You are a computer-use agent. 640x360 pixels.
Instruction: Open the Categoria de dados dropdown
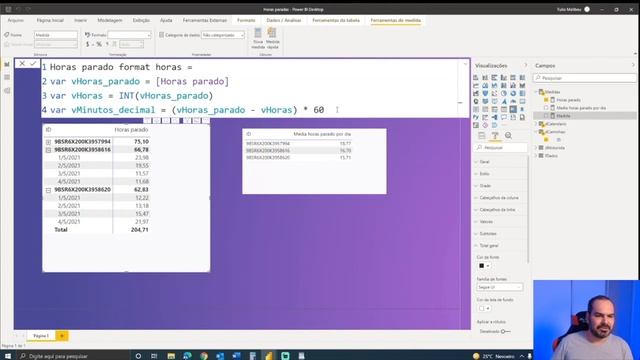tap(223, 35)
